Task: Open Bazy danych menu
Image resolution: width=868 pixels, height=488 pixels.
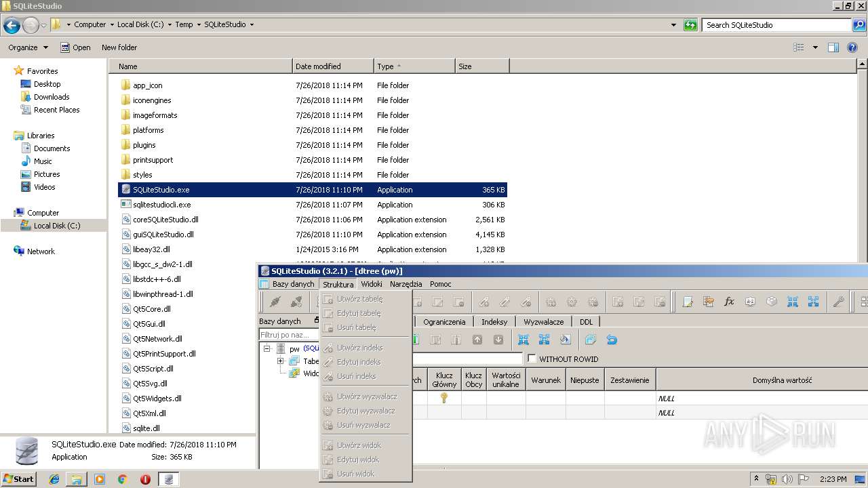Action: click(293, 284)
